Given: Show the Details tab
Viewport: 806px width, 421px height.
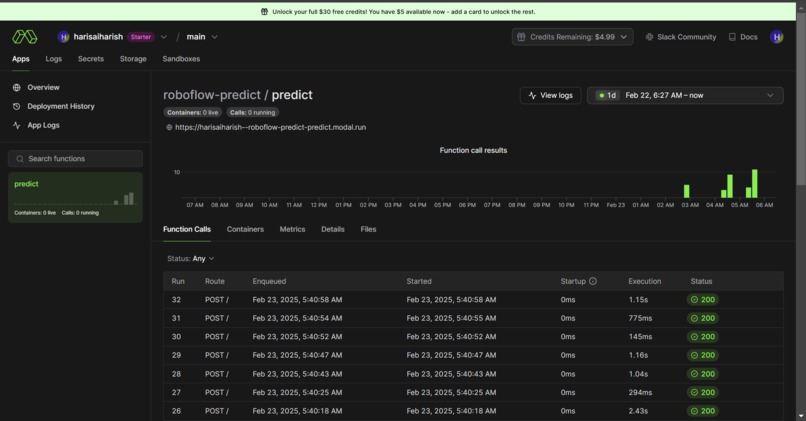Looking at the screenshot, I should tap(333, 229).
